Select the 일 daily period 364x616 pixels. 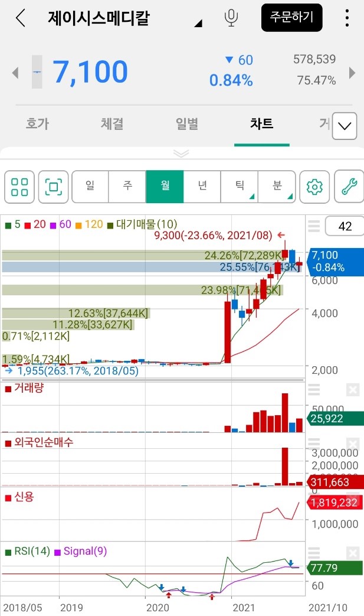coord(90,187)
